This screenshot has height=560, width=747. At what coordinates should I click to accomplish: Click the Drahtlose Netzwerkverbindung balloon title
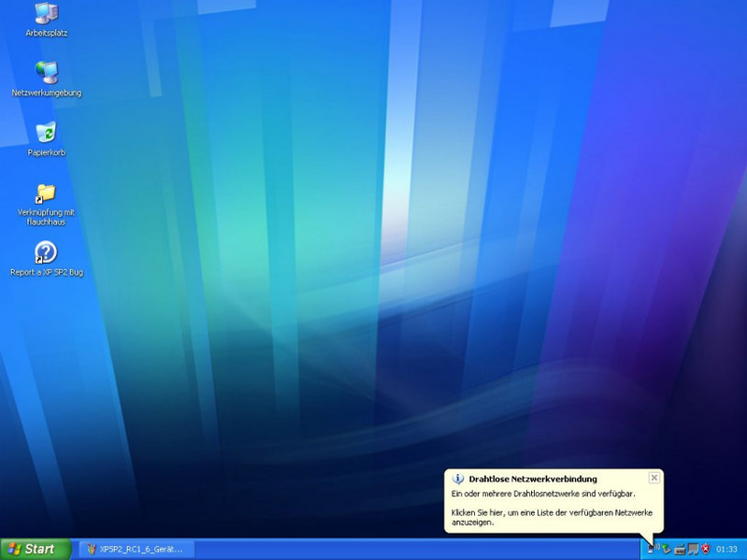pyautogui.click(x=533, y=479)
